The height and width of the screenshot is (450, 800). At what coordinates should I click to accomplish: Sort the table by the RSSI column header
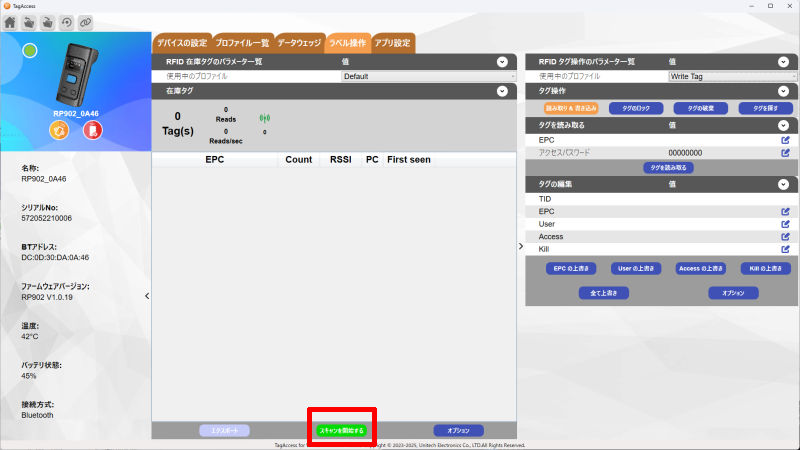(x=339, y=160)
